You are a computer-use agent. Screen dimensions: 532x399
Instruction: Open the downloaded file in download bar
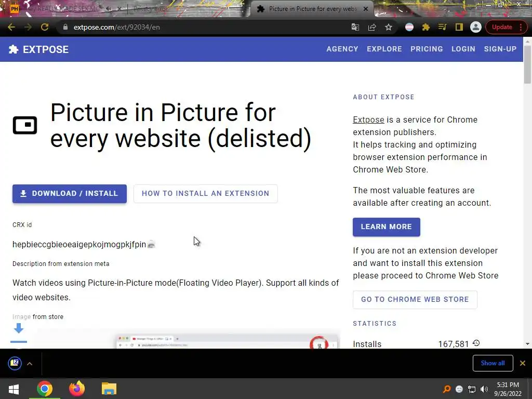pyautogui.click(x=15, y=363)
